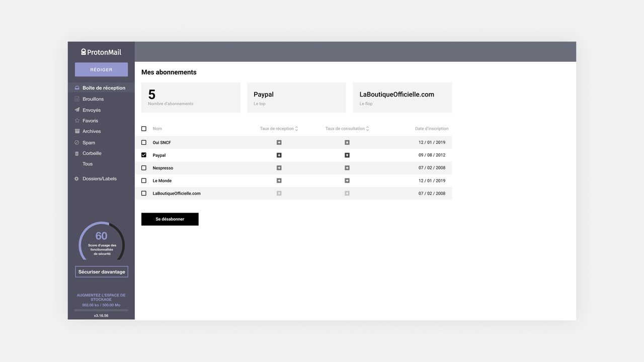The image size is (644, 362).
Task: Click Augmentez l'espace de stockage link
Action: 101,297
